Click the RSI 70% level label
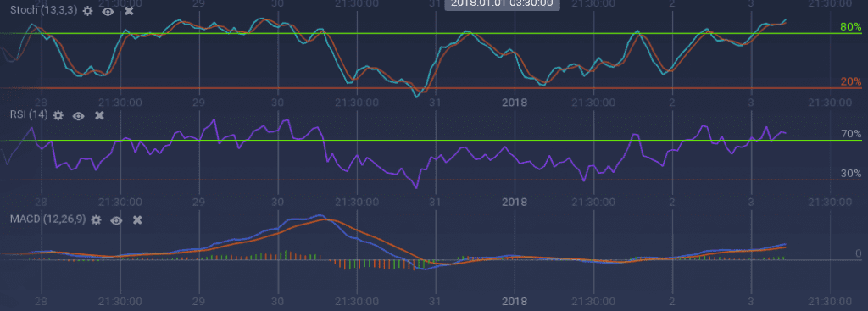Screen dimensions: 868x311 tap(851, 134)
